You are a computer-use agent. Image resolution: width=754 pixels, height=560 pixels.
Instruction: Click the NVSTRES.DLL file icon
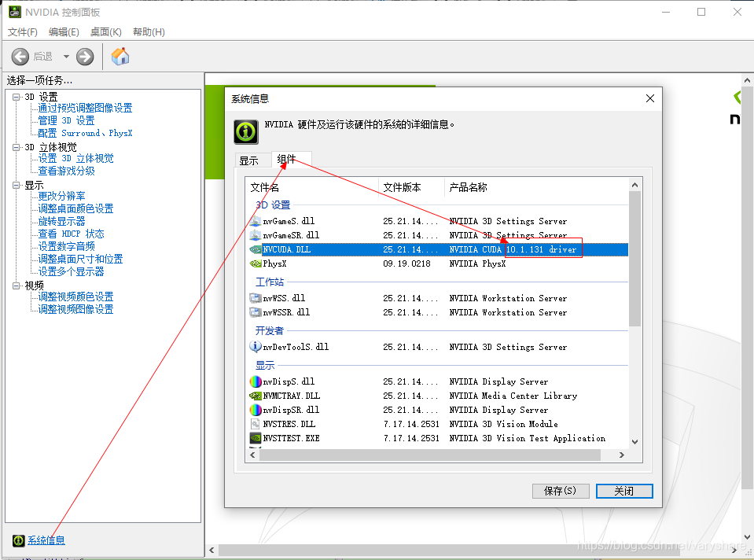[256, 424]
